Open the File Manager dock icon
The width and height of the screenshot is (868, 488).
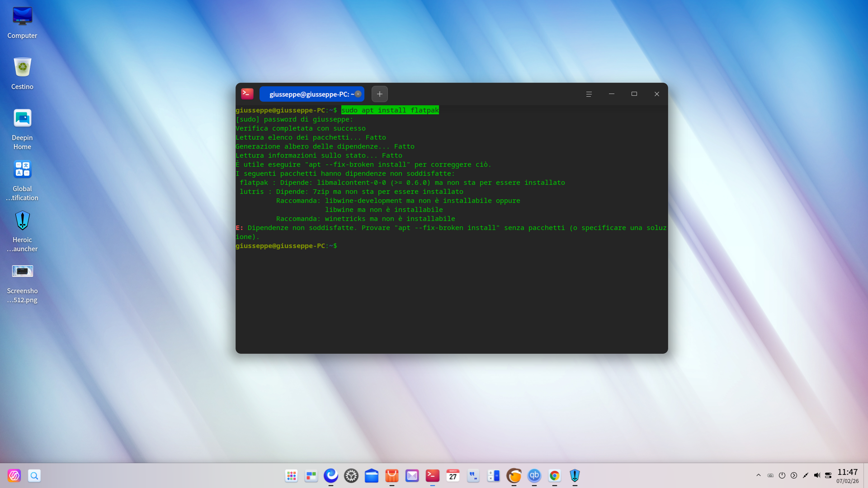(x=372, y=476)
